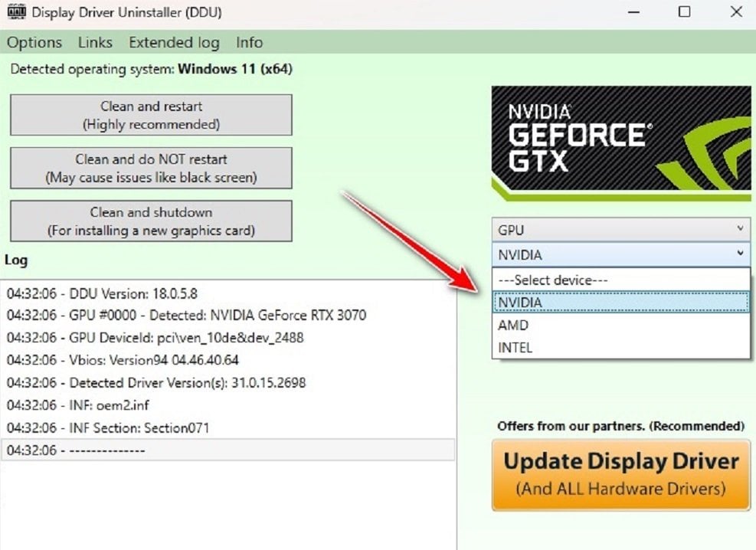
Task: Close the DDU window
Action: coord(736,12)
